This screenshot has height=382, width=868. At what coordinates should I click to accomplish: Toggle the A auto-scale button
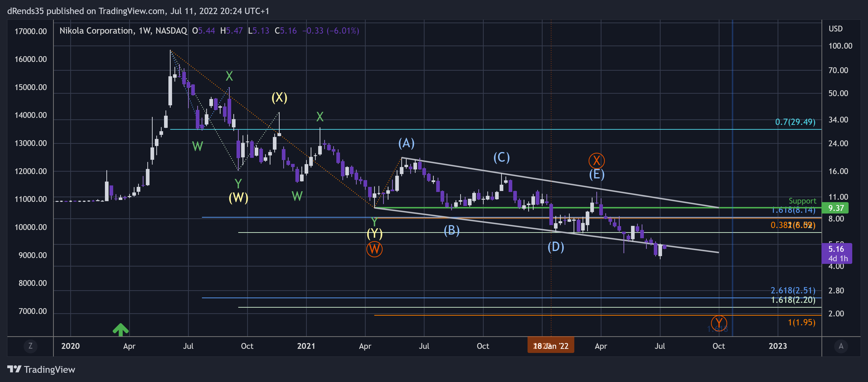841,346
